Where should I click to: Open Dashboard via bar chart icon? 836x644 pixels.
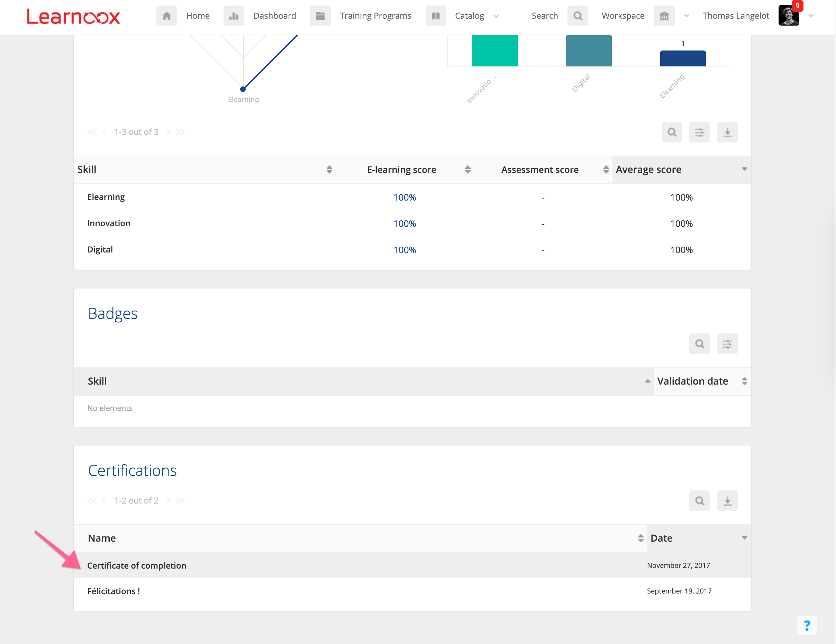(x=234, y=16)
